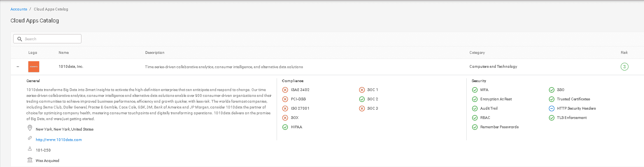The image size is (644, 167).
Task: Click the search magnifier icon
Action: pyautogui.click(x=20, y=39)
